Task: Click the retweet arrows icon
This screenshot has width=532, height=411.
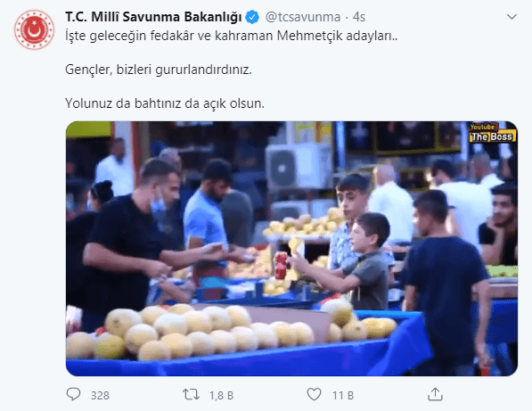Action: pyautogui.click(x=191, y=394)
